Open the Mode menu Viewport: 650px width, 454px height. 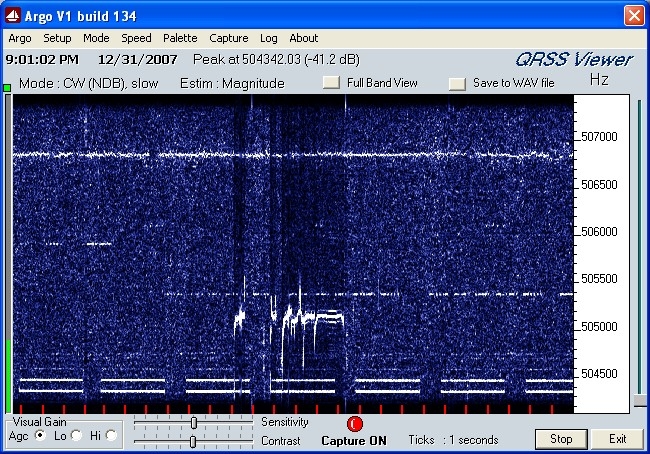pos(96,38)
